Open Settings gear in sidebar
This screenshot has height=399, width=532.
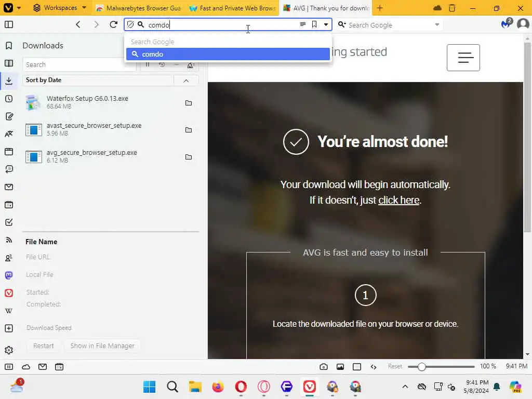[x=9, y=350]
